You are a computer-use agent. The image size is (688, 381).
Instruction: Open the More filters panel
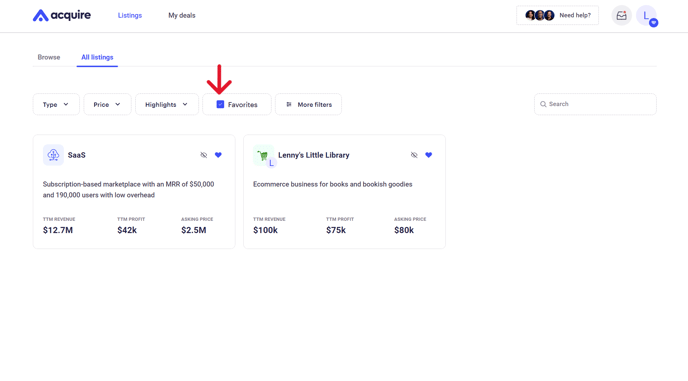[308, 104]
